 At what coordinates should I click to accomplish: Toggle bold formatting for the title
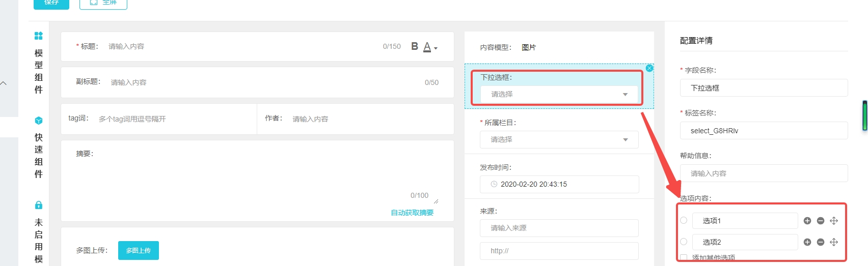(415, 46)
